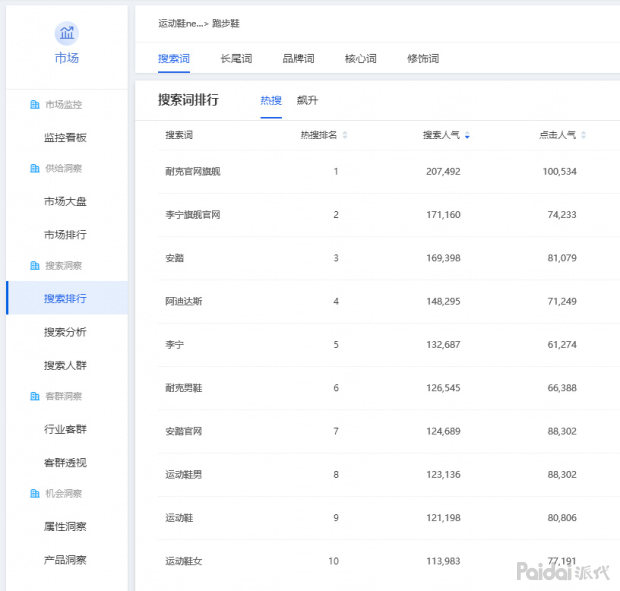Click the 113,983 search popularity value
The width and height of the screenshot is (620, 591).
(x=443, y=561)
